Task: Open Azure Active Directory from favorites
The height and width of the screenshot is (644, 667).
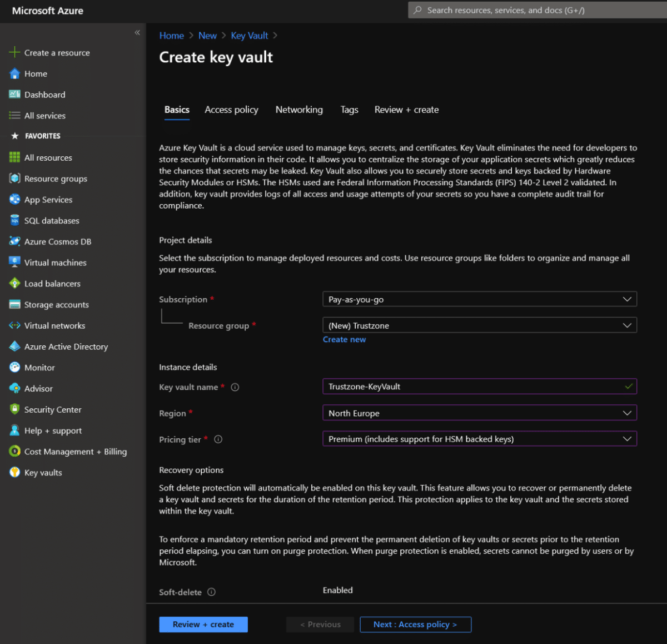Action: (x=66, y=346)
